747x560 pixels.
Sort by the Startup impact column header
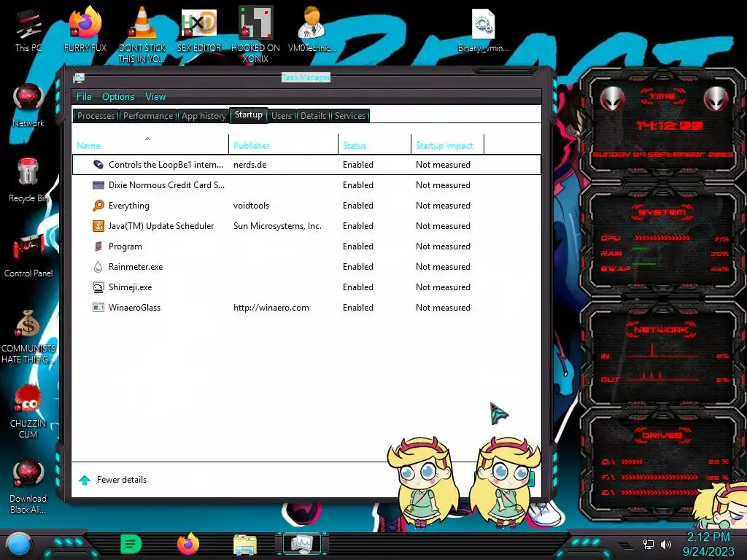pyautogui.click(x=447, y=145)
